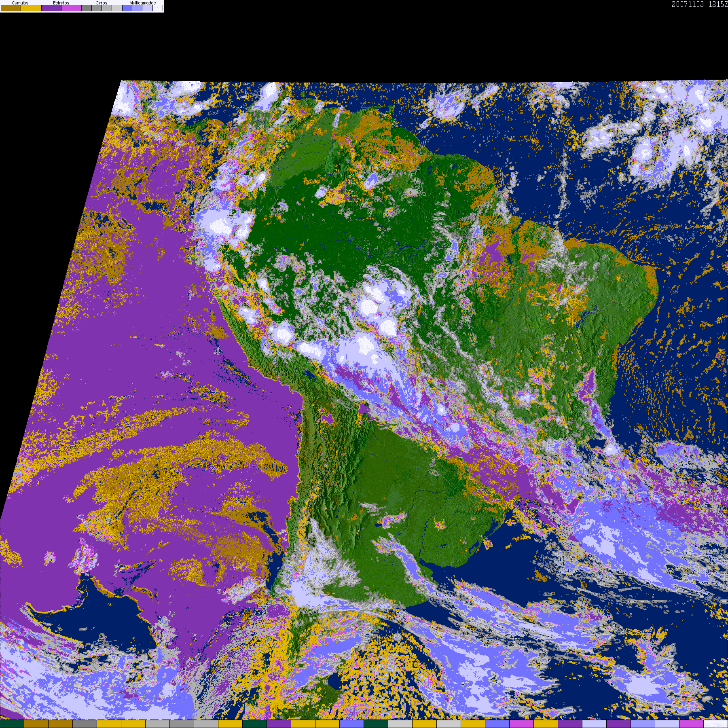
Task: Click the '20071103' date stamp
Action: pyautogui.click(x=688, y=4)
